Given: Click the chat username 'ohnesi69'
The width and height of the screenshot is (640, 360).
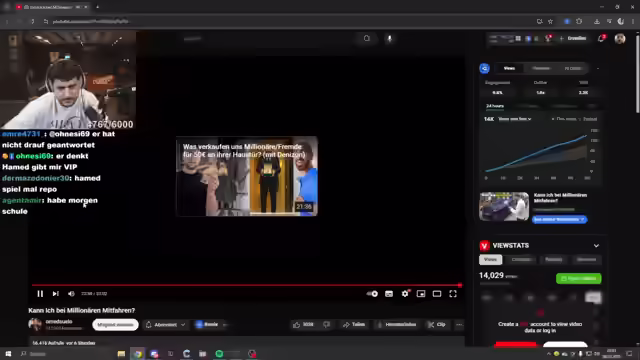Looking at the screenshot, I should click(33, 156).
